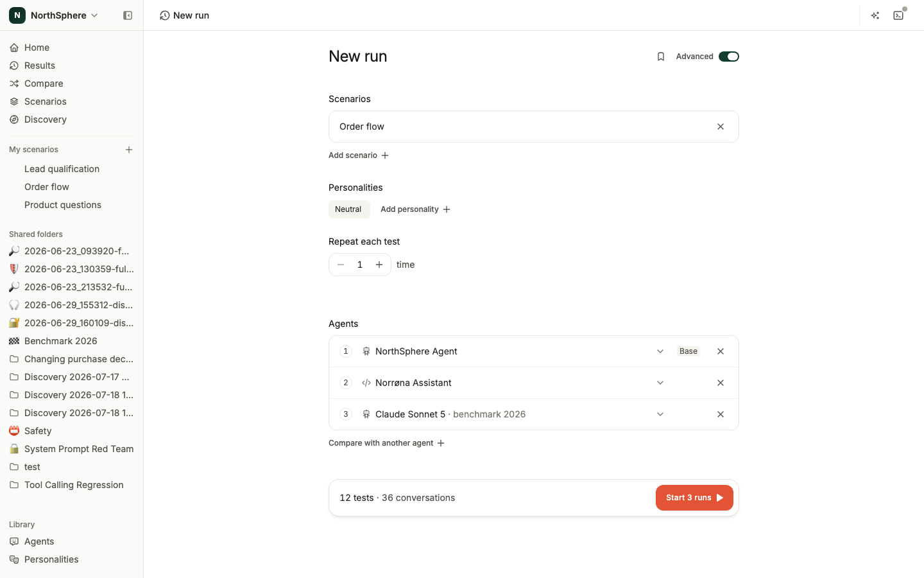Click the New run breadcrumb tab
The image size is (924, 578).
click(185, 15)
